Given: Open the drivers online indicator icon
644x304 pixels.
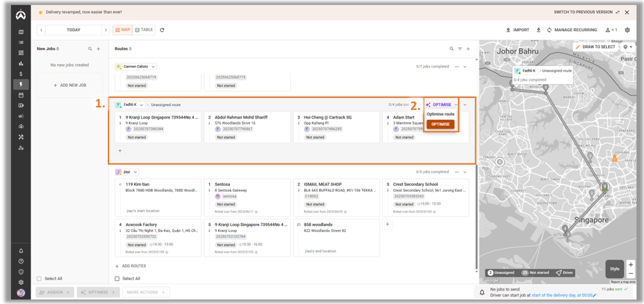Looking at the screenshot, I should pos(611,30).
